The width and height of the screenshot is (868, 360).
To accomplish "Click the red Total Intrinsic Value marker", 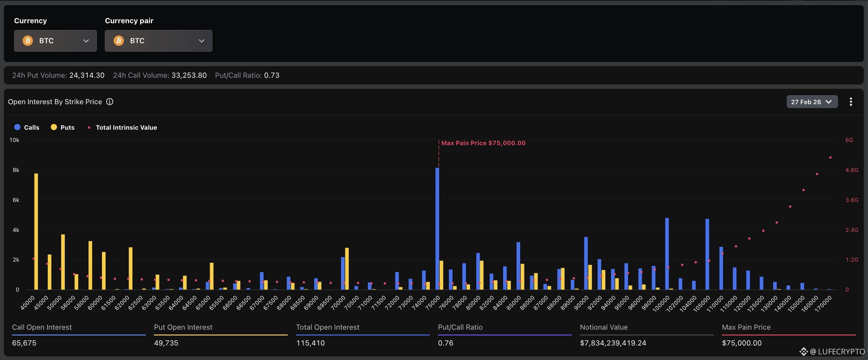I will click(x=89, y=127).
